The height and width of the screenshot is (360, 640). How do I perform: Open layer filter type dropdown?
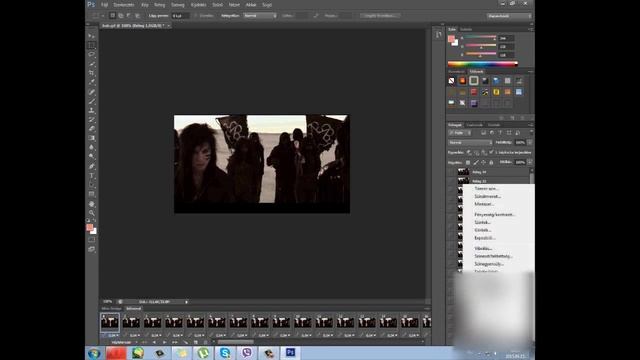coord(460,133)
